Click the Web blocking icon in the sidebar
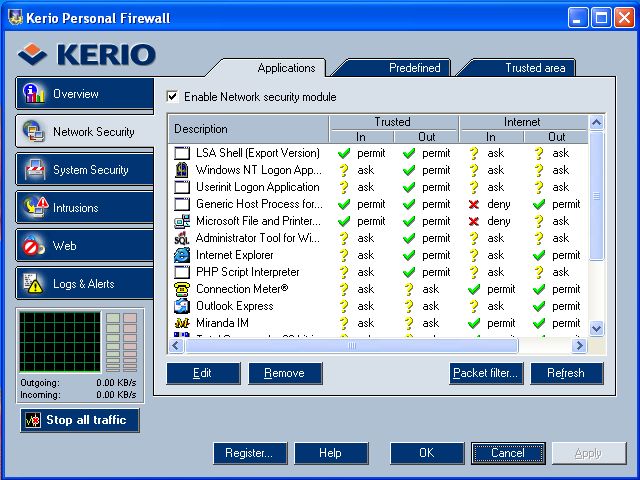Viewport: 640px width, 480px height. coord(33,245)
